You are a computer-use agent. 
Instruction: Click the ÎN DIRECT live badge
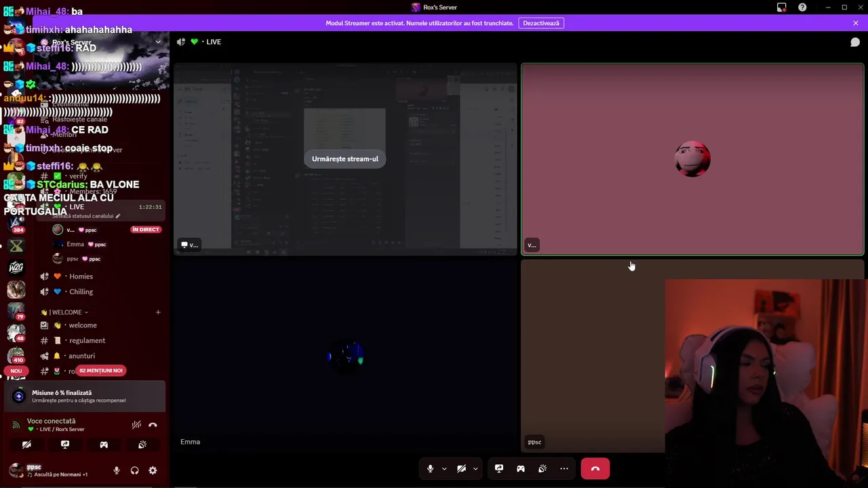coord(146,230)
